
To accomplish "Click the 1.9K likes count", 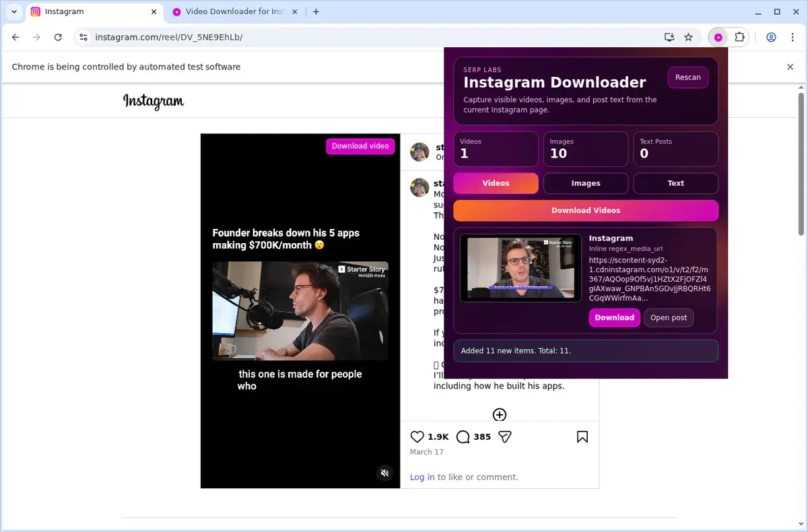I will (x=438, y=436).
